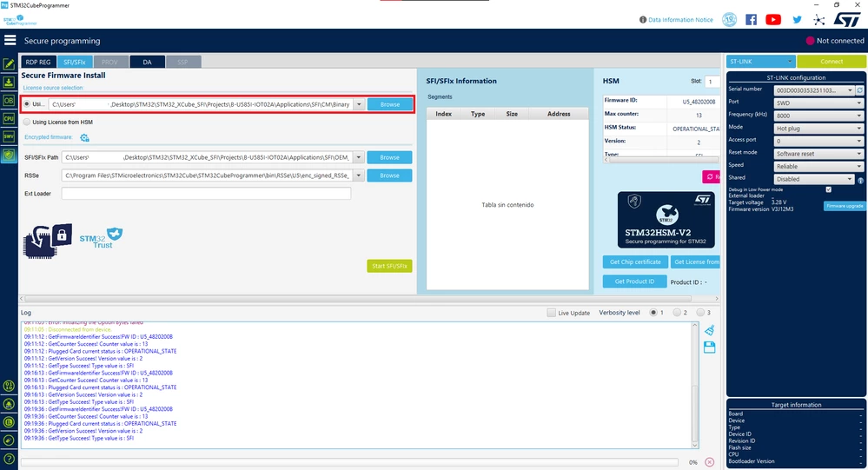The height and width of the screenshot is (470, 868).
Task: Open the Twitter icon in header
Action: (x=797, y=20)
